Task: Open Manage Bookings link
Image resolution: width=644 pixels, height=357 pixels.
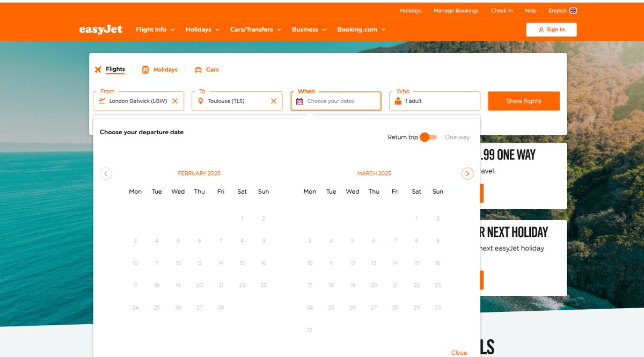Action: point(456,10)
